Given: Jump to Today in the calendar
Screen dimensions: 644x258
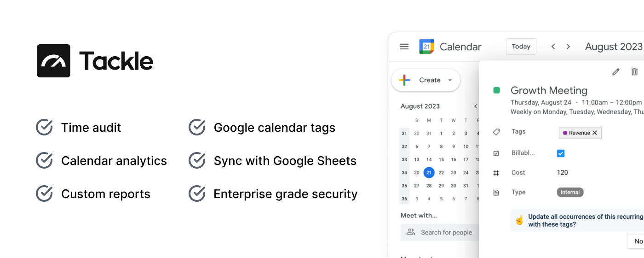Looking at the screenshot, I should tap(521, 47).
